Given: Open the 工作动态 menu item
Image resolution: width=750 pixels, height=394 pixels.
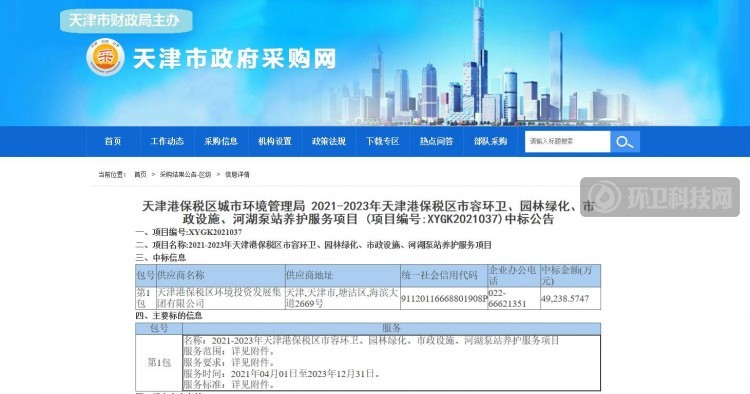Looking at the screenshot, I should click(x=167, y=141).
